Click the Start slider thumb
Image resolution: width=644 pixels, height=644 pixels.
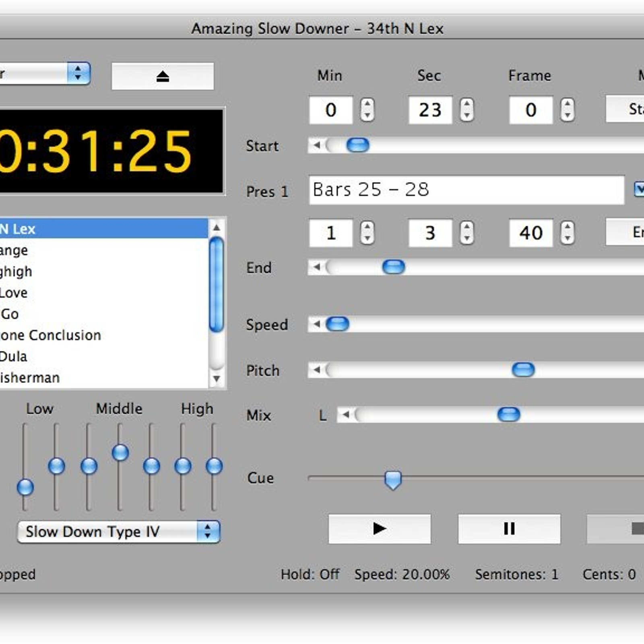pos(358,145)
